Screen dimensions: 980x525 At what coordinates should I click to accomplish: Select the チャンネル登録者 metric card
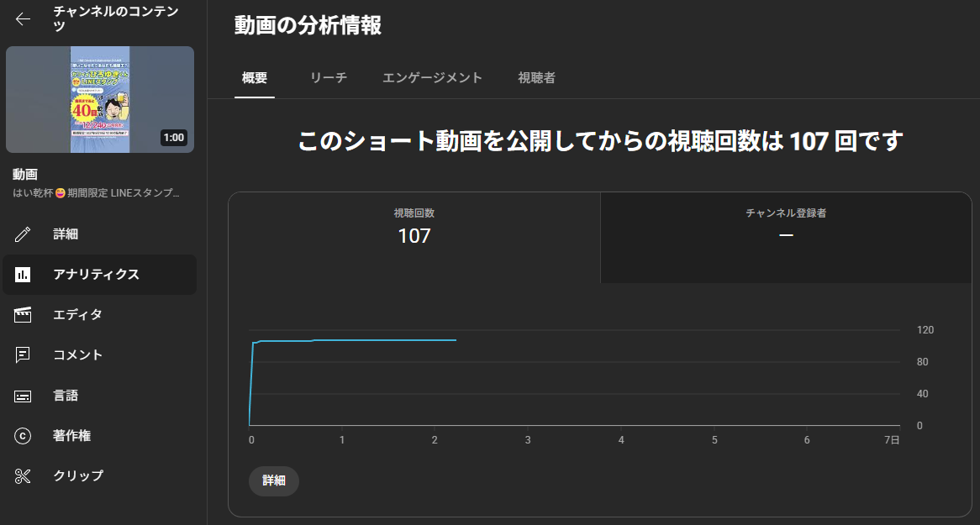pyautogui.click(x=786, y=227)
